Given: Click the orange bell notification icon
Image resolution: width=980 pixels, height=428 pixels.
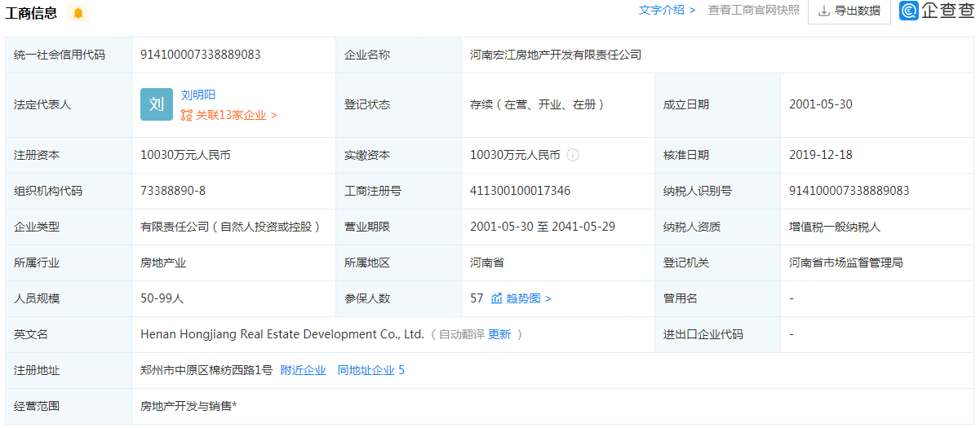Looking at the screenshot, I should pyautogui.click(x=78, y=13).
